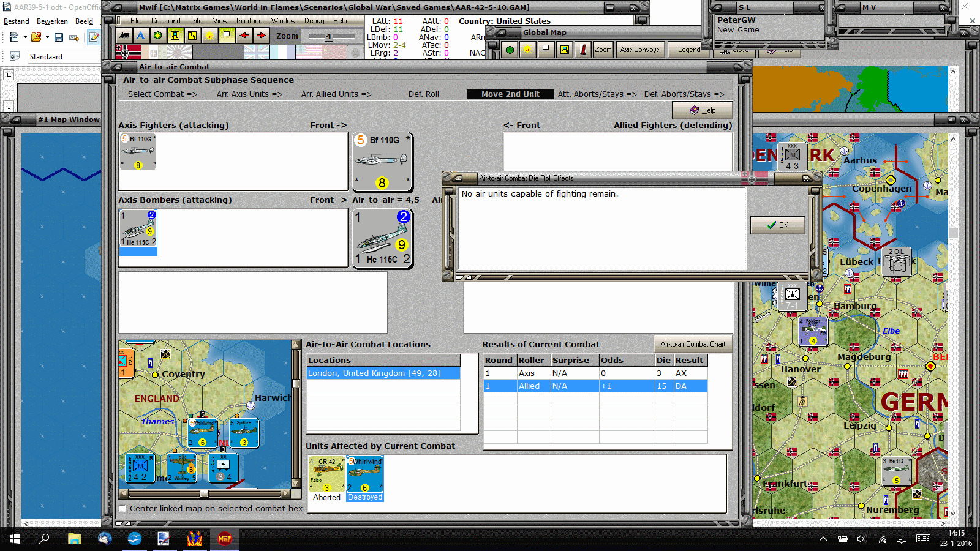Select the British Union Jack flag

coord(257,52)
